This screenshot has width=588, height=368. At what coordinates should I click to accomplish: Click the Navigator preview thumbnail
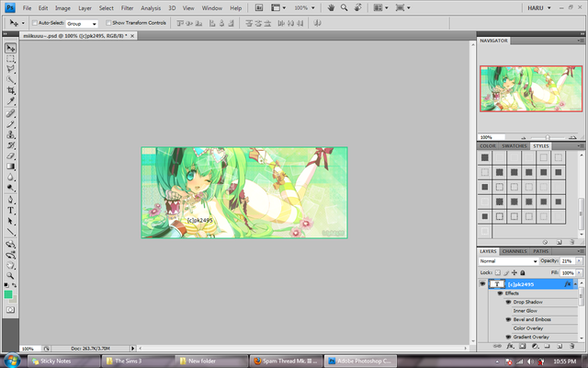click(x=531, y=88)
